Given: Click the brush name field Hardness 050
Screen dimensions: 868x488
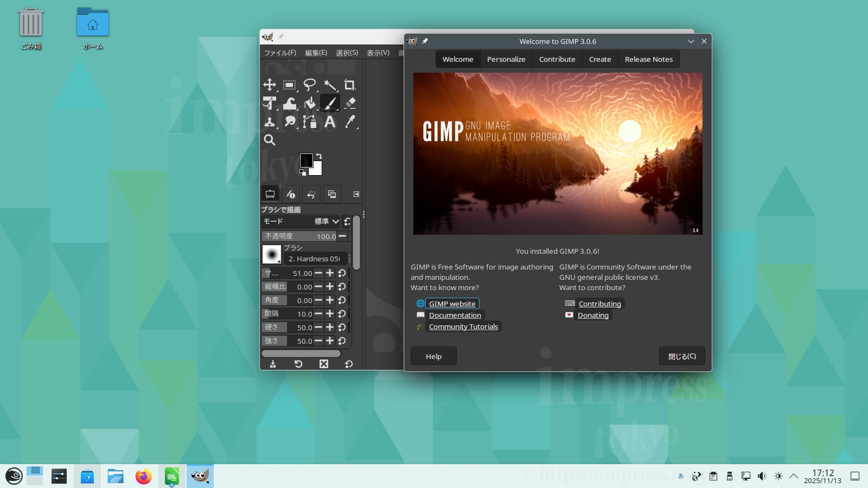Looking at the screenshot, I should (x=316, y=259).
